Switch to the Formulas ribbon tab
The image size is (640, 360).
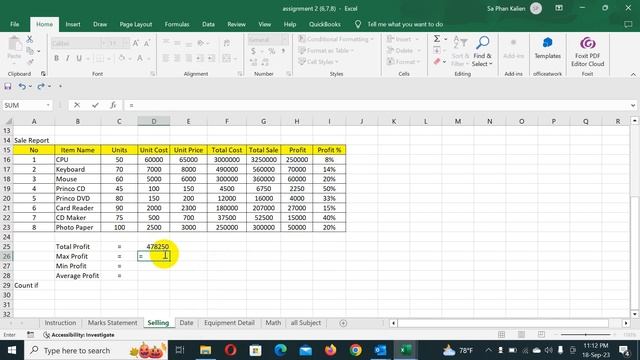click(x=177, y=24)
